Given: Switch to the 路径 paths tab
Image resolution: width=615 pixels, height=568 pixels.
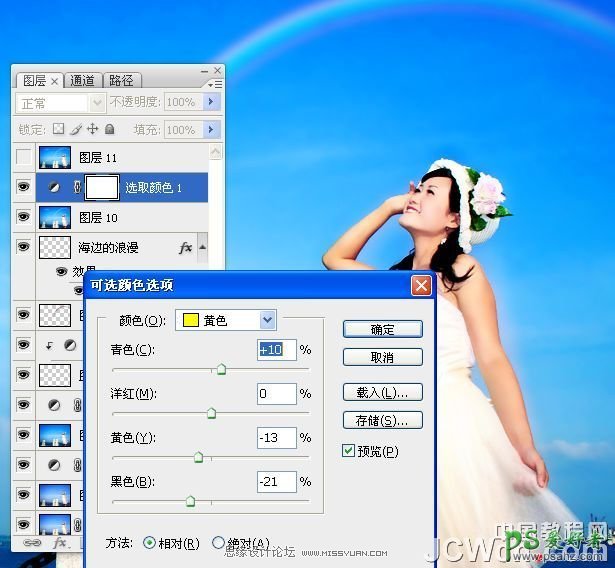Looking at the screenshot, I should click(x=121, y=80).
